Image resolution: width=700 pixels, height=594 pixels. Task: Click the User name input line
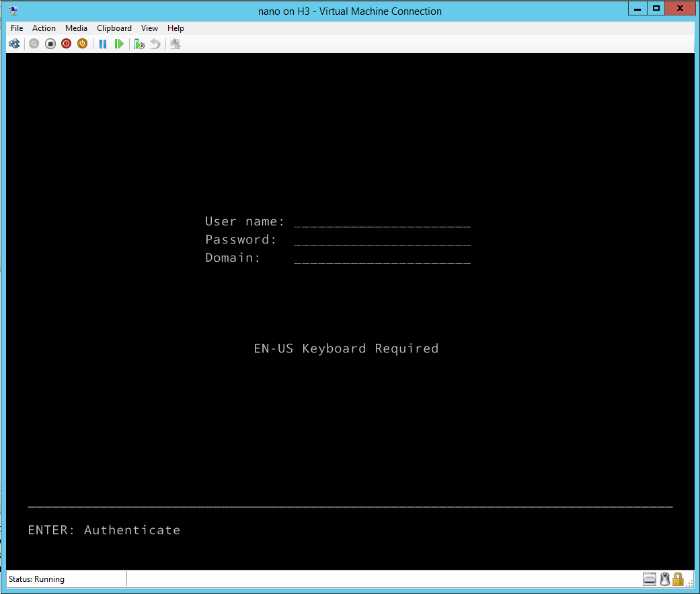click(382, 222)
